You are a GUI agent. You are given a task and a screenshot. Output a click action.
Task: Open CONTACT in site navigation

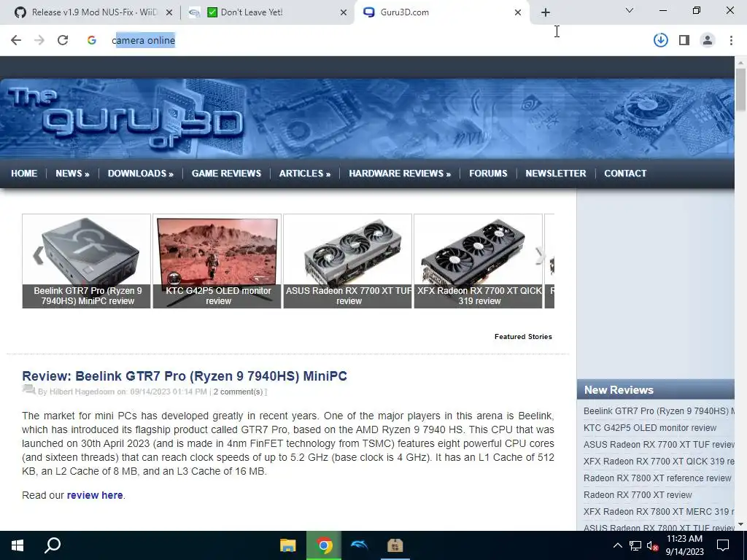pyautogui.click(x=625, y=174)
